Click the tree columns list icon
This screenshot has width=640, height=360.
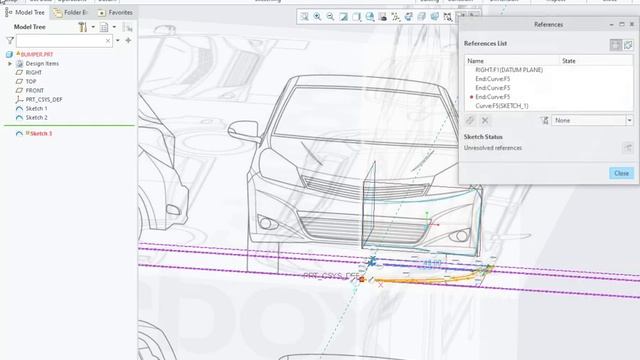(x=104, y=27)
